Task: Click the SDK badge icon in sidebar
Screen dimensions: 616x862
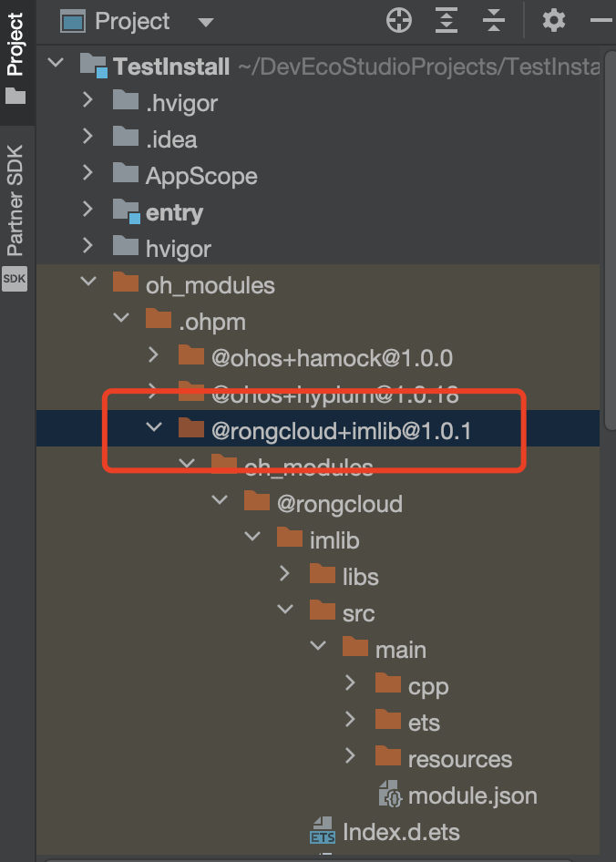Action: point(15,279)
